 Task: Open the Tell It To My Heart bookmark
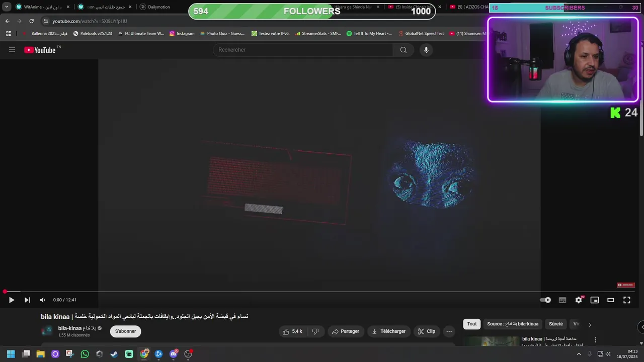tap(369, 34)
